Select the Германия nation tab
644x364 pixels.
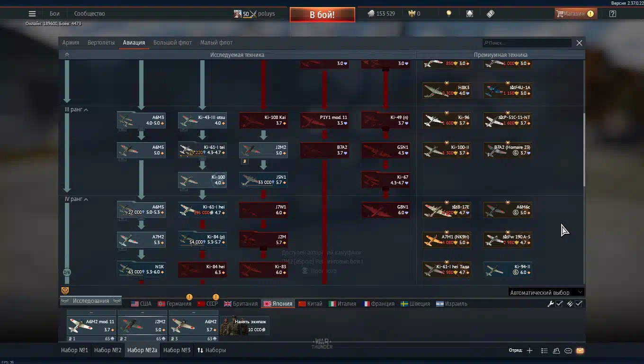click(x=174, y=304)
